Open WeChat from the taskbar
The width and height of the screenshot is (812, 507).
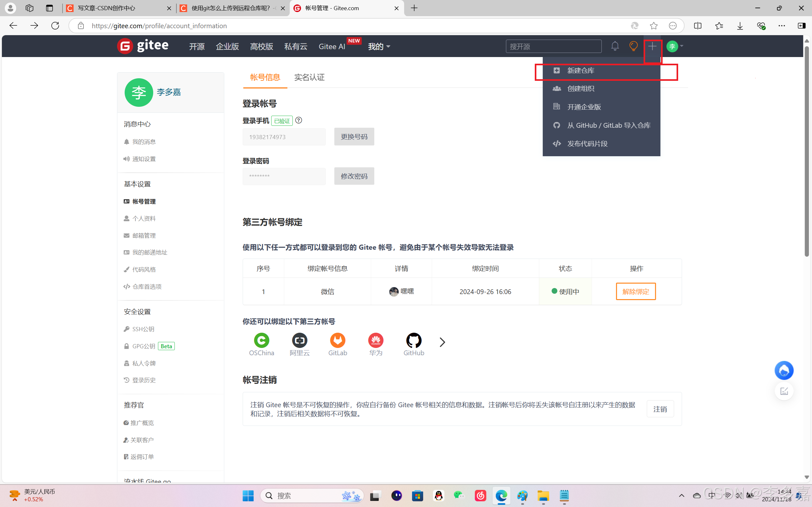click(x=459, y=496)
